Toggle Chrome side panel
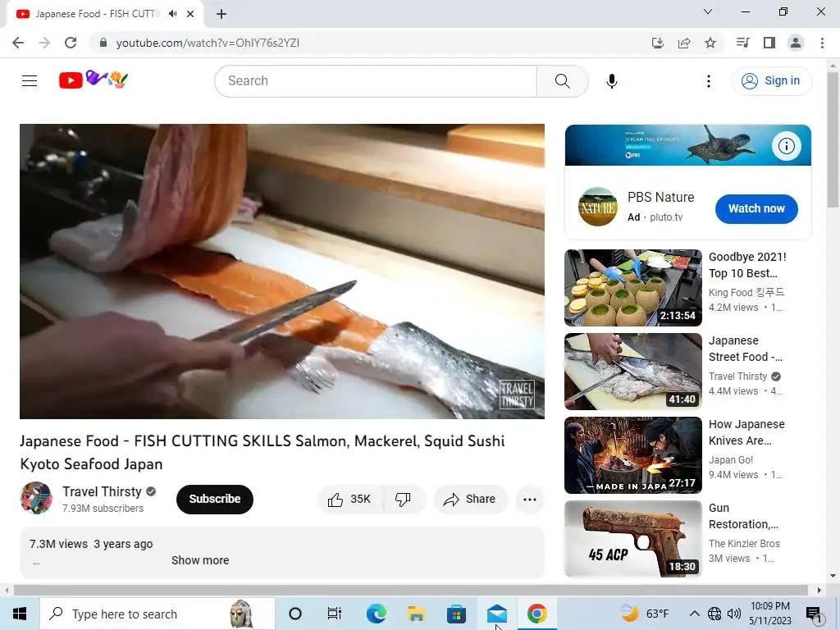 [x=769, y=43]
